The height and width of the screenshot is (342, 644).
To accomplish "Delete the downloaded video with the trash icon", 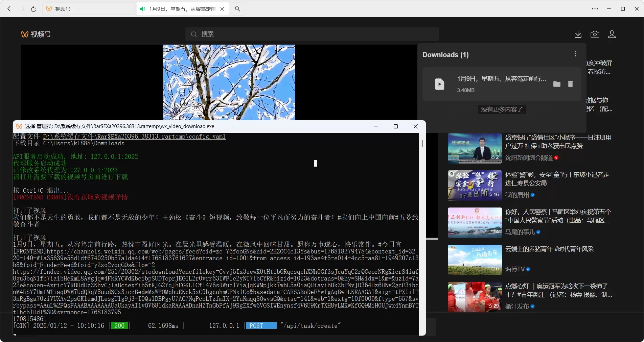I will pyautogui.click(x=570, y=84).
